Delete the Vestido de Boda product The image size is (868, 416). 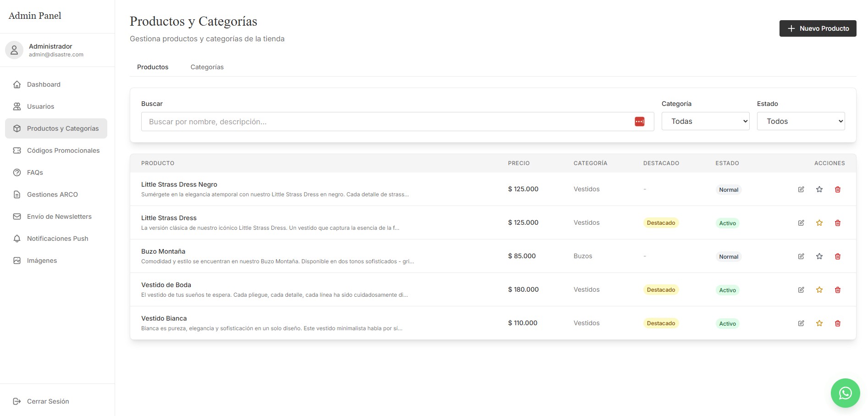(838, 290)
